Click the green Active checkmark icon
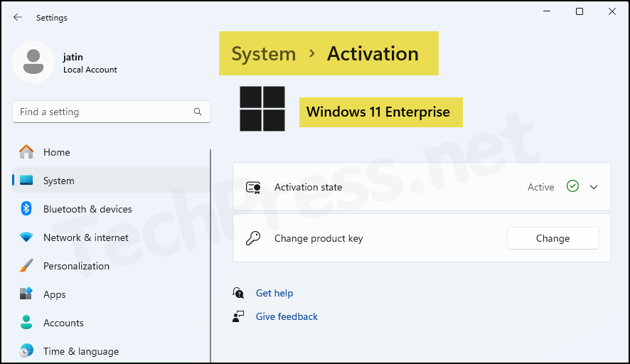630x364 pixels. [x=572, y=186]
